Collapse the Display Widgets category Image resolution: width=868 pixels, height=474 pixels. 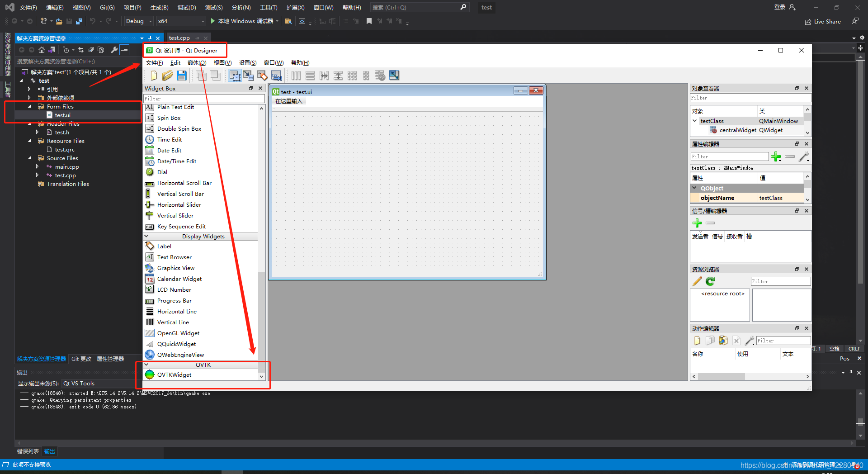(x=146, y=236)
